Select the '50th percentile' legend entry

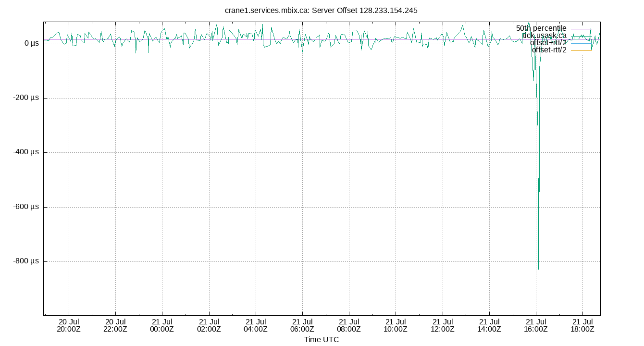[541, 28]
